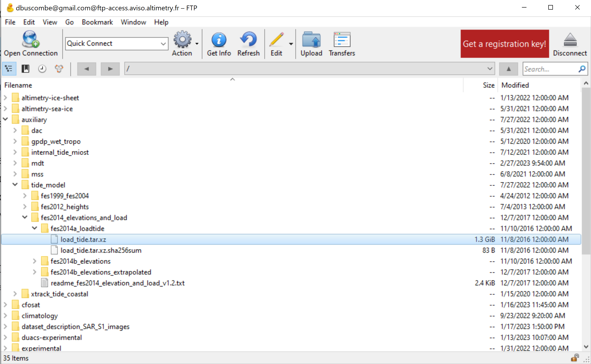591x364 pixels.
Task: Edit load_tide.tar.xz with external editor
Action: (x=276, y=44)
